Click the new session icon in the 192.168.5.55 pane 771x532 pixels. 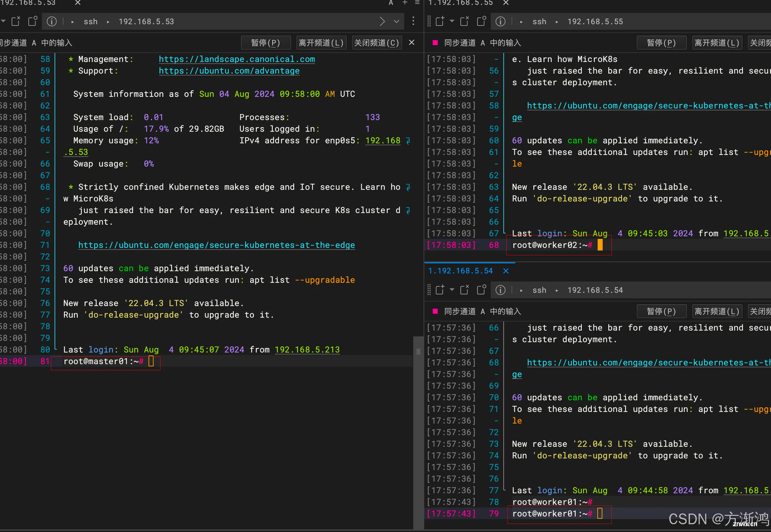coord(440,21)
